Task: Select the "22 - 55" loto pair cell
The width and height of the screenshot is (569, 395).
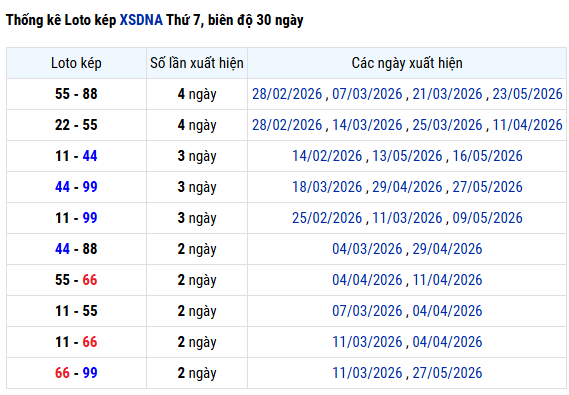Action: [x=76, y=125]
